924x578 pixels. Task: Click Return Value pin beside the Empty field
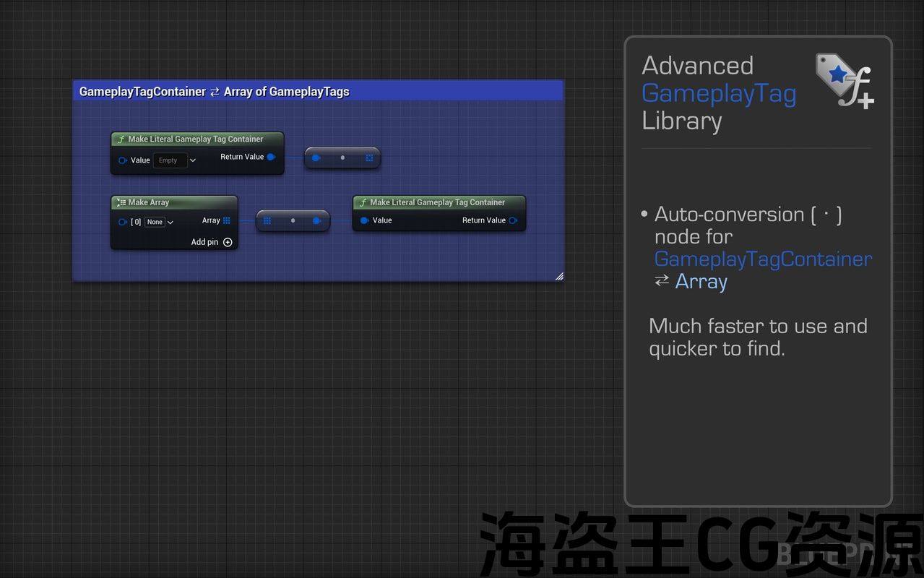(271, 157)
